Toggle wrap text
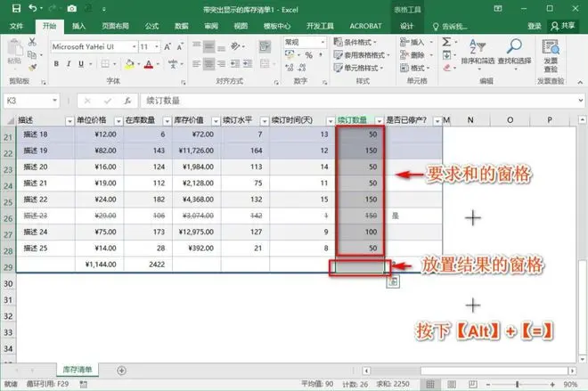Viewport: 588px width, 391px height. point(265,46)
